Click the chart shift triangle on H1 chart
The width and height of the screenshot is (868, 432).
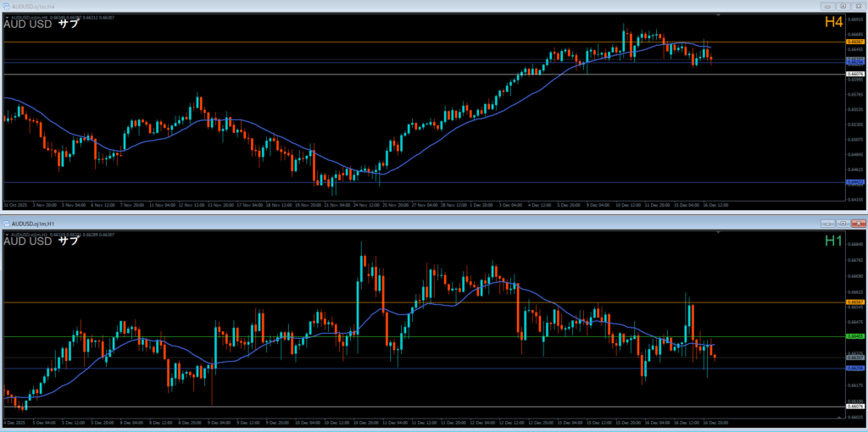tap(719, 232)
